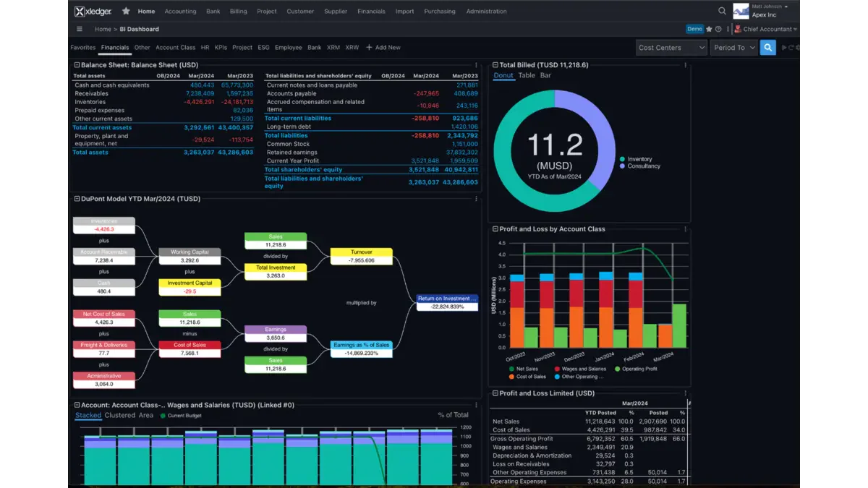Click the play icon right of blue search

point(784,48)
